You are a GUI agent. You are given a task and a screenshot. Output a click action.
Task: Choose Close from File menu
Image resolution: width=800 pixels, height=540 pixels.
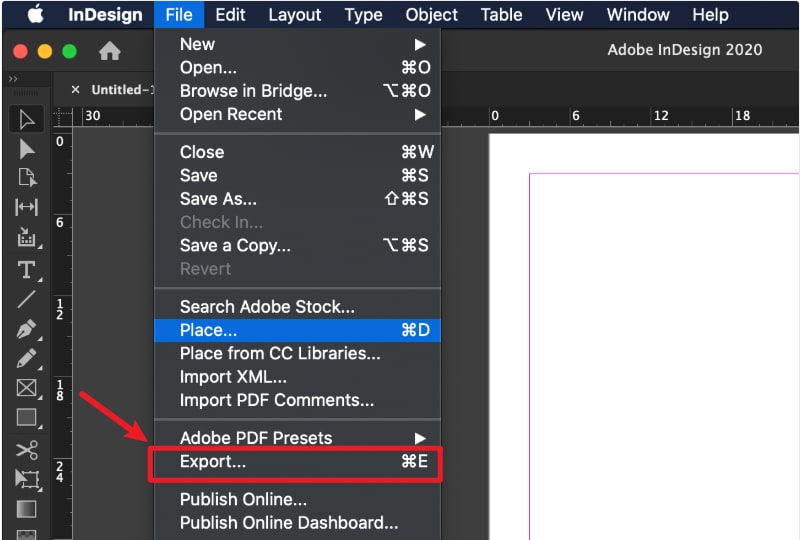(x=297, y=152)
